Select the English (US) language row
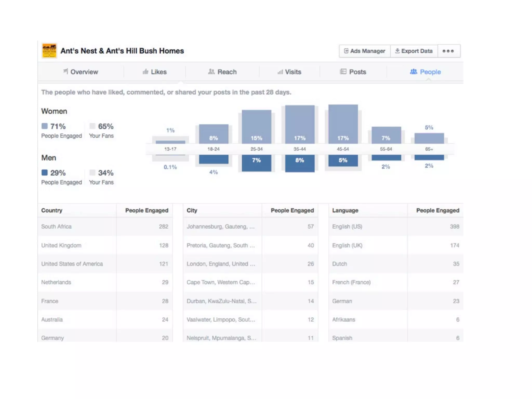The image size is (532, 399). (x=347, y=227)
